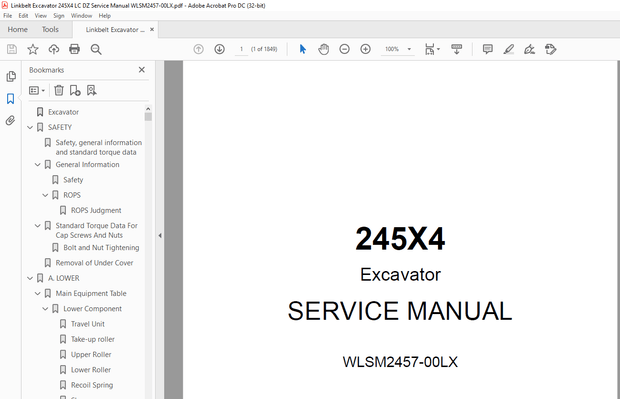Click the 100% zoom value field
This screenshot has width=620, height=399.
(x=392, y=49)
